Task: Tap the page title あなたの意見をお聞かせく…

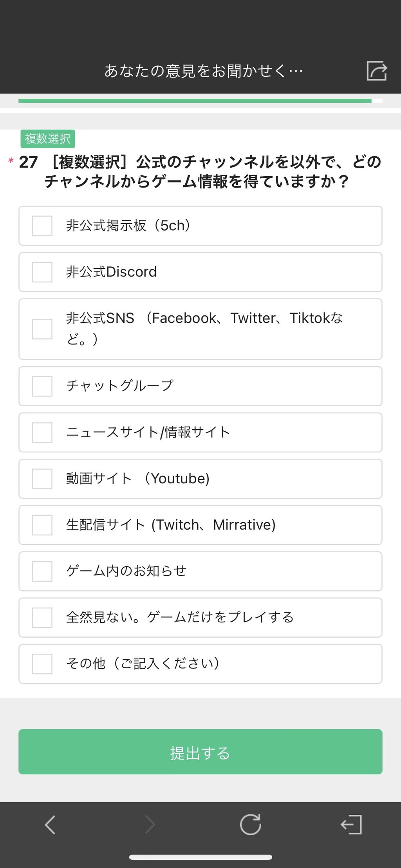Action: 204,71
